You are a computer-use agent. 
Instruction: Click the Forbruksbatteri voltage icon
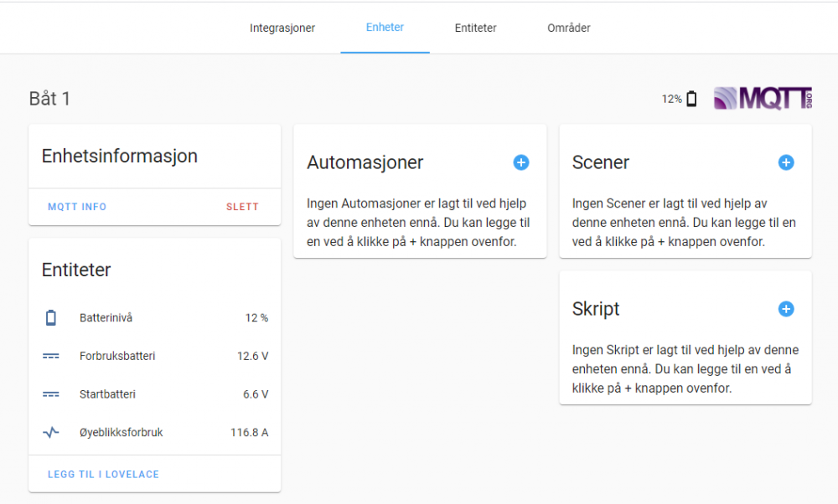point(51,357)
